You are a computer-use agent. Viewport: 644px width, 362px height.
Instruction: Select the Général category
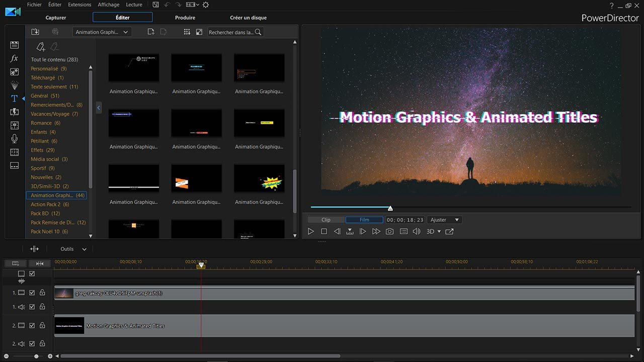(x=45, y=96)
